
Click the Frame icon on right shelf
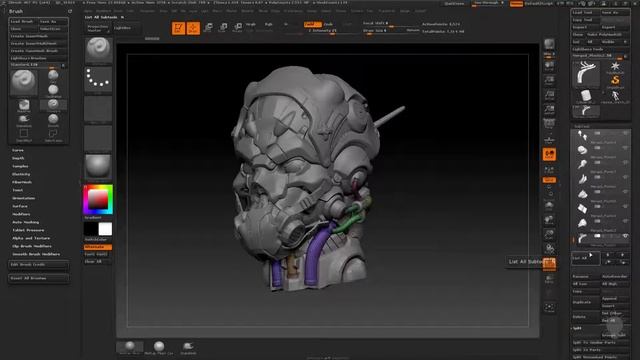[x=549, y=205]
